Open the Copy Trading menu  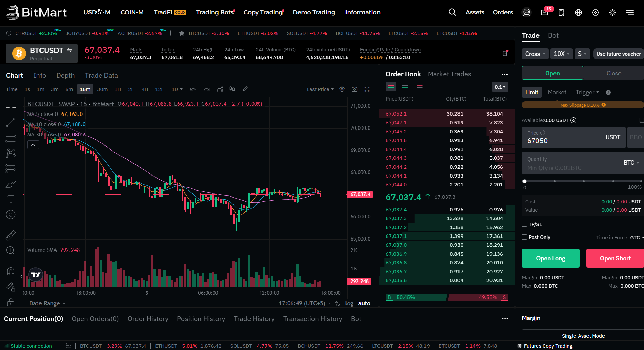coord(263,12)
